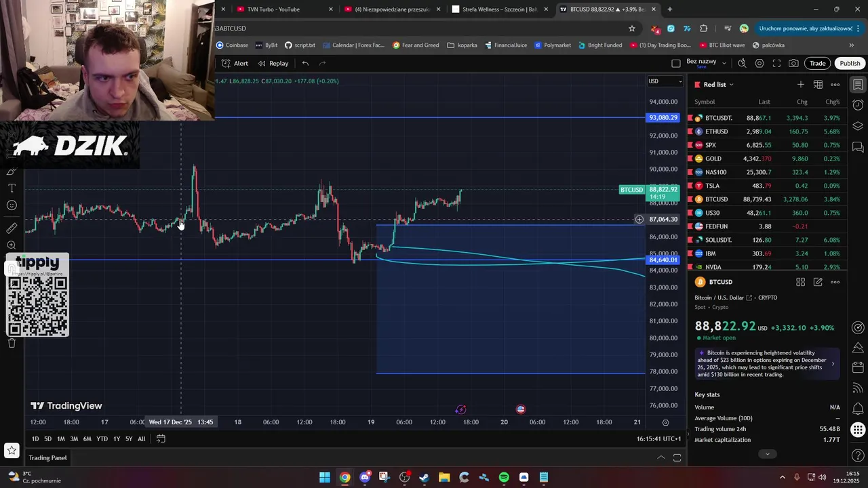Start bar Replay mode
Viewport: 868px width, 488px height.
273,63
